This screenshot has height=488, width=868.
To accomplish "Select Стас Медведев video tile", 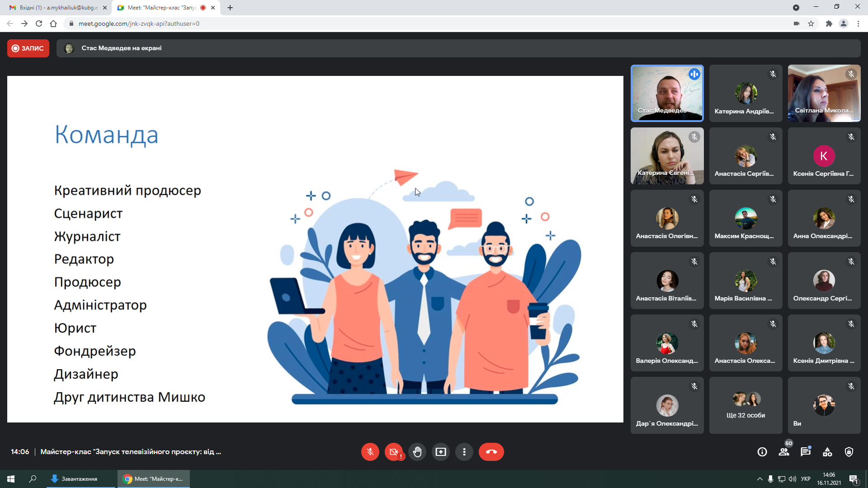I will 667,93.
